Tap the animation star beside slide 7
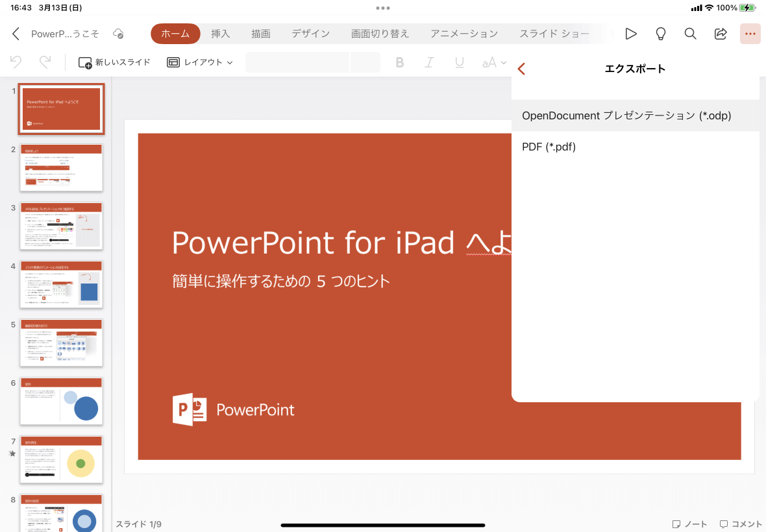This screenshot has width=766, height=532. (13, 453)
